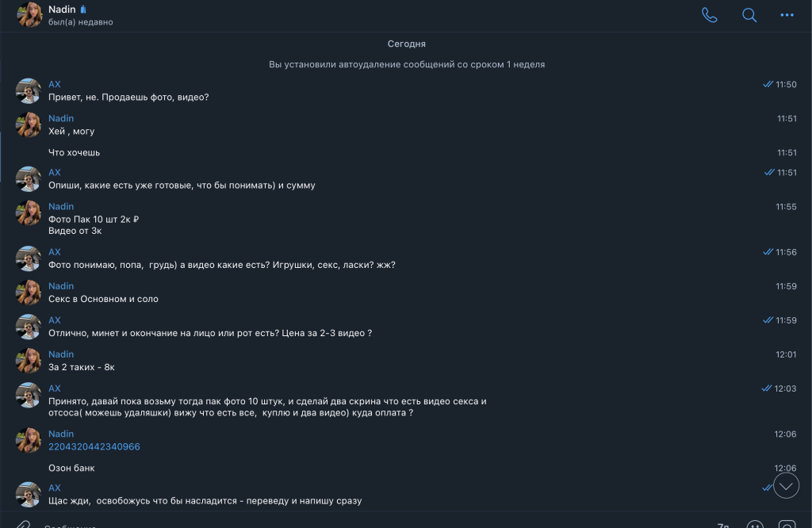This screenshot has width=812, height=528.
Task: Click the double-check read mark at 11:50
Action: [768, 84]
